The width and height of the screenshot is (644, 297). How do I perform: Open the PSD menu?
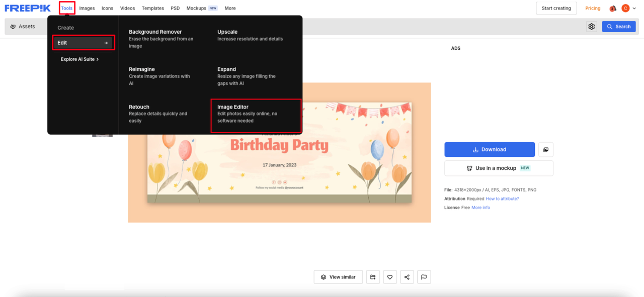point(175,8)
